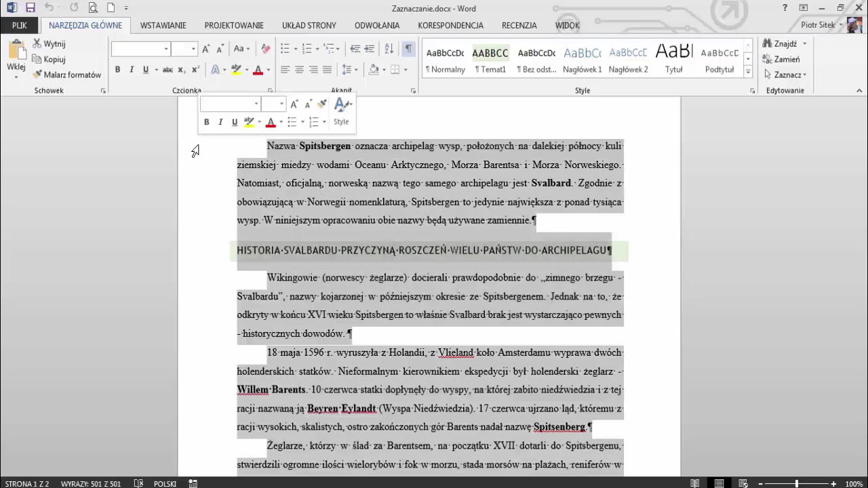The image size is (868, 488).
Task: Toggle superscript x² formatting
Action: [195, 69]
